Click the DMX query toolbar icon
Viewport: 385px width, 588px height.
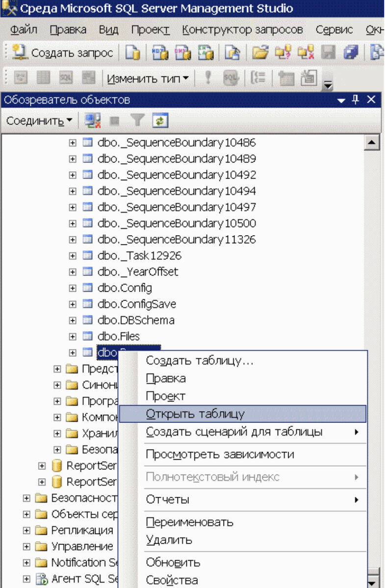pos(183,53)
